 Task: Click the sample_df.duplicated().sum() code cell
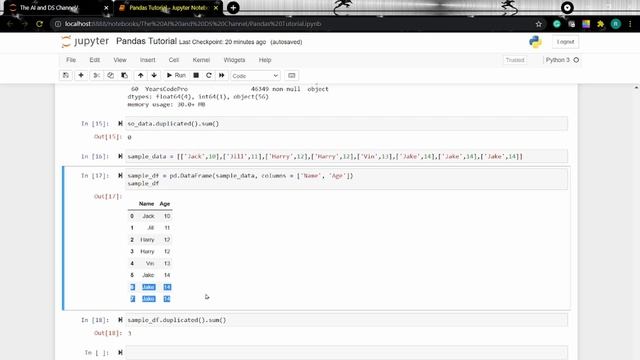(346, 320)
